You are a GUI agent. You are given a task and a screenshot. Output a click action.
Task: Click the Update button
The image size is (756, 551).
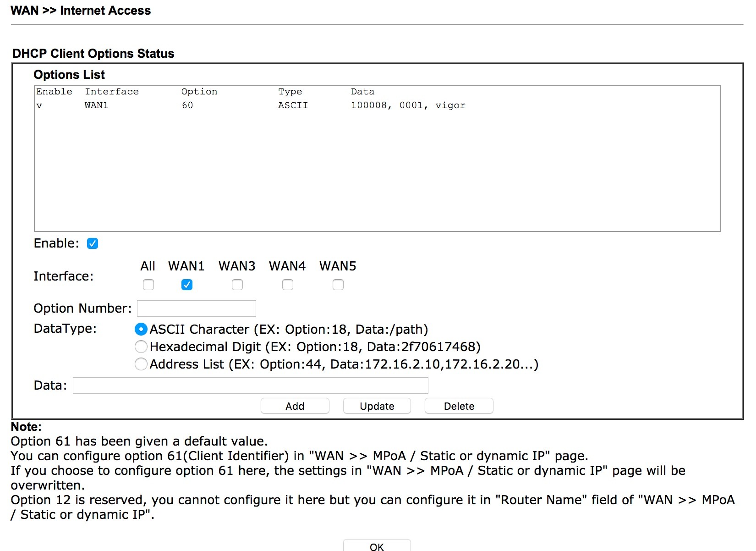tap(377, 406)
